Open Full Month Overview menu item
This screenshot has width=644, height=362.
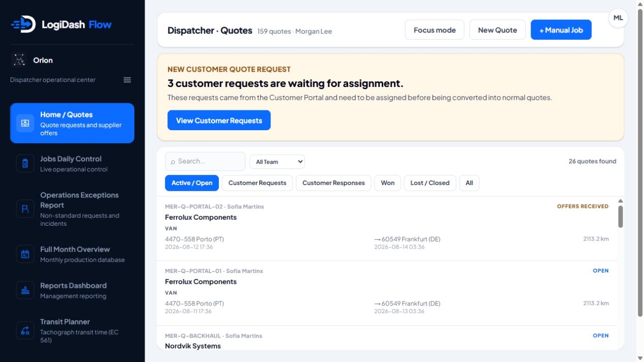[x=72, y=254]
